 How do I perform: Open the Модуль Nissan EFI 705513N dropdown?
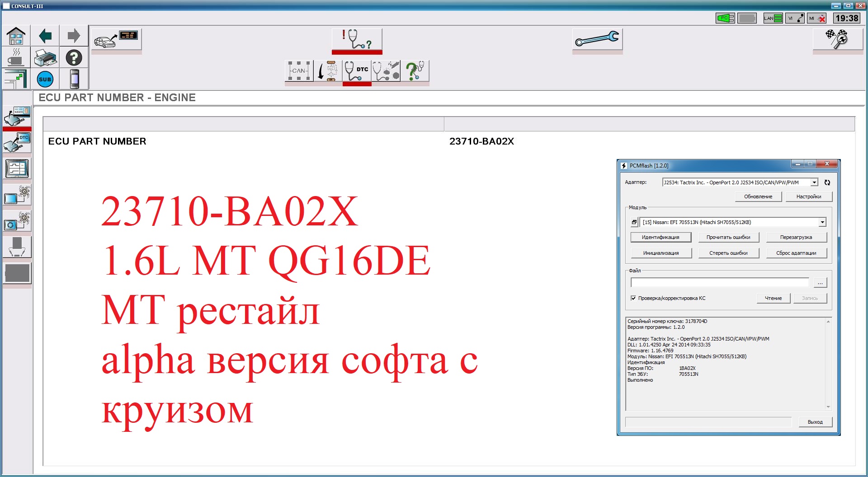733,222
